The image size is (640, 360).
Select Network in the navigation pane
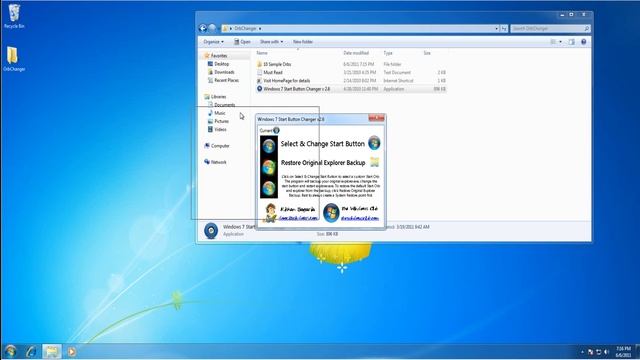pyautogui.click(x=218, y=162)
